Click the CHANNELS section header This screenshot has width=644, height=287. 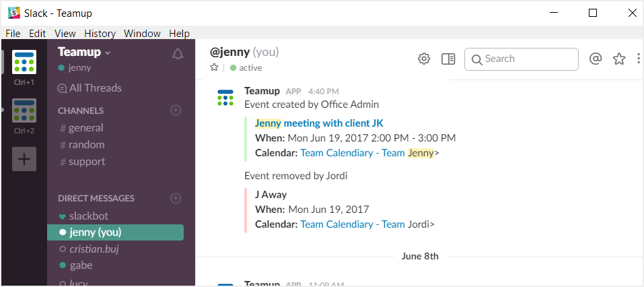tap(81, 110)
